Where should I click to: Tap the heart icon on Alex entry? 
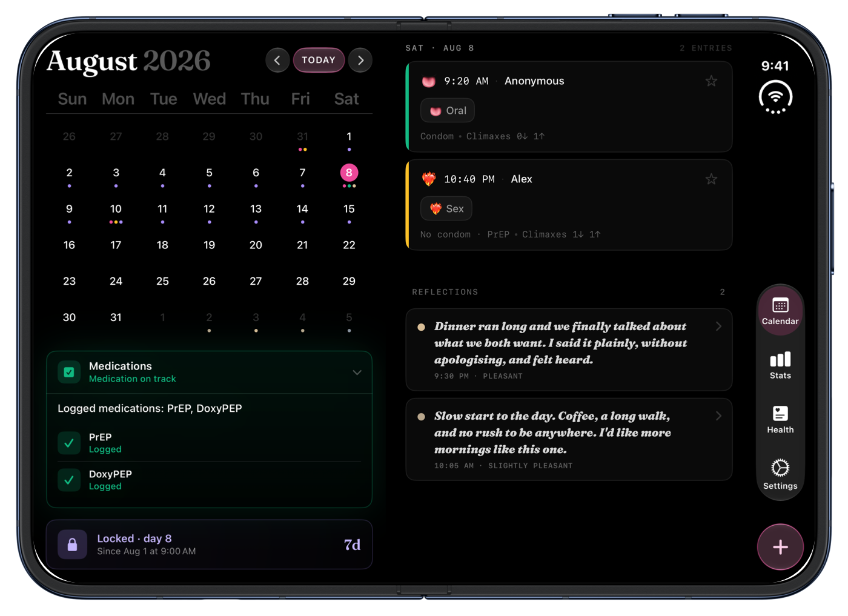tap(429, 179)
